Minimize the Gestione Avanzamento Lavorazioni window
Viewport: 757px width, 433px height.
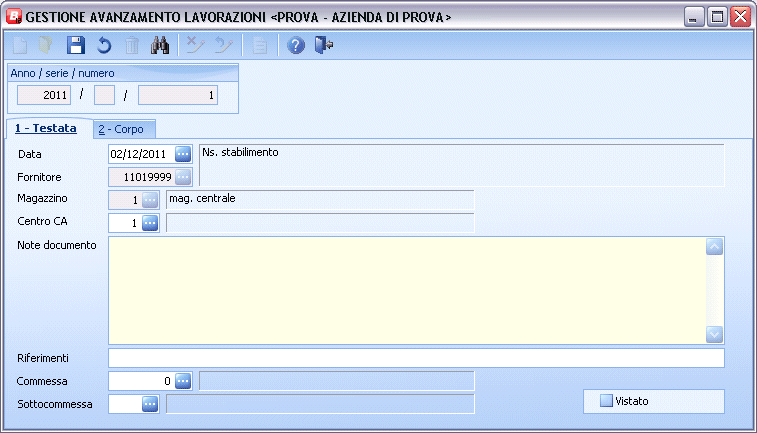point(694,17)
